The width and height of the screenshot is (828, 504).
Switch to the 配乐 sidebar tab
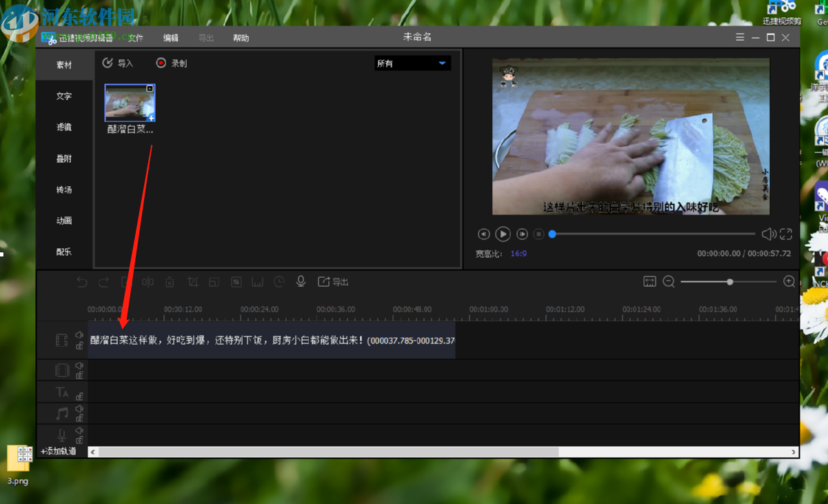(64, 252)
